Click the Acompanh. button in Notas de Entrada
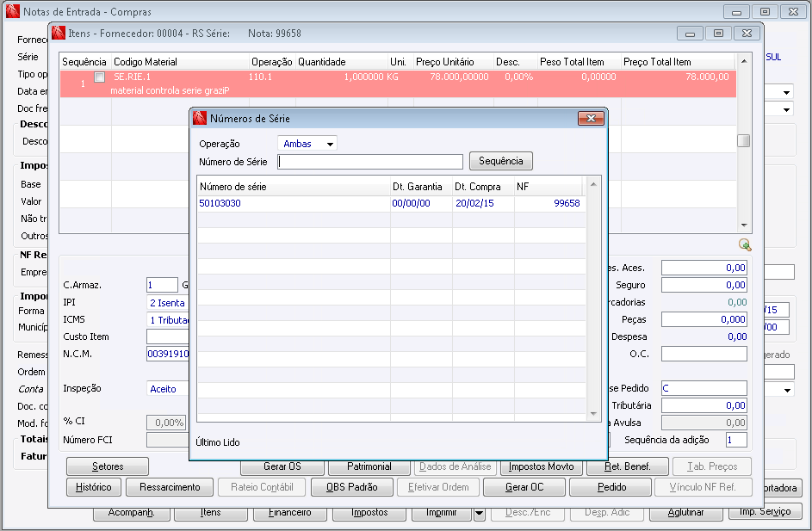The height and width of the screenshot is (531, 812). click(132, 514)
